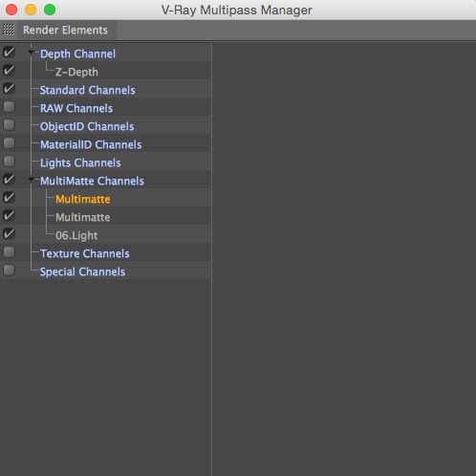Image resolution: width=476 pixels, height=476 pixels.
Task: Select the Special Channels group
Action: point(82,271)
